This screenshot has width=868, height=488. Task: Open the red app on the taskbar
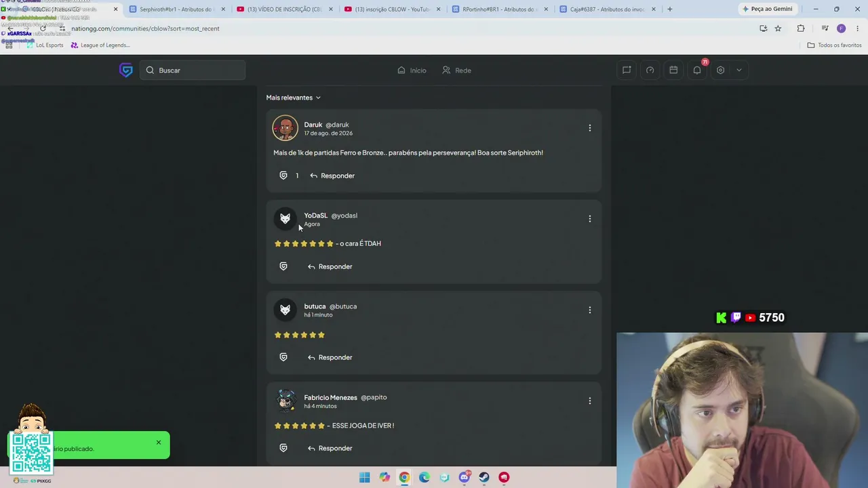pyautogui.click(x=504, y=477)
